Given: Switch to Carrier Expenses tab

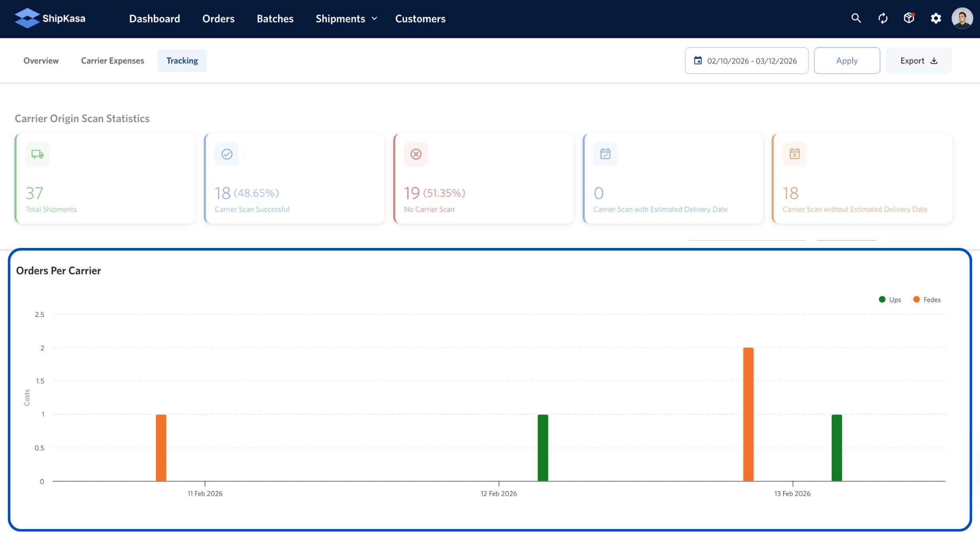Looking at the screenshot, I should [x=112, y=61].
